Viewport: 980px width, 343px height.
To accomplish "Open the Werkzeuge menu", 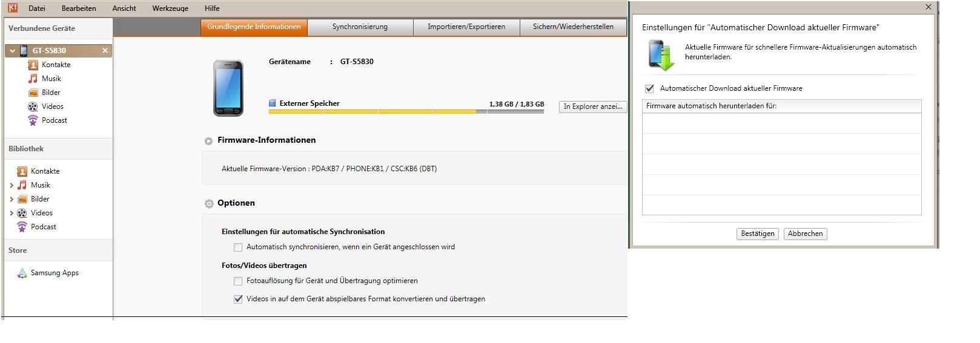I will coord(170,8).
